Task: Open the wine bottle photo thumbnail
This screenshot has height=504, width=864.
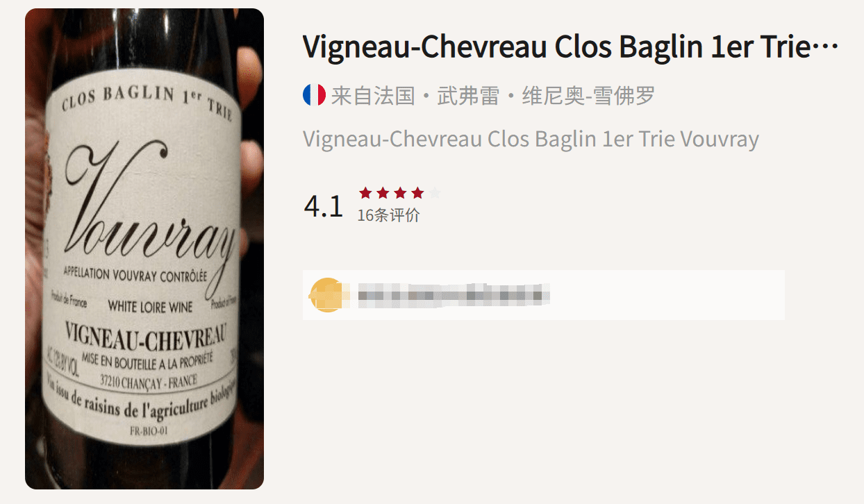Action: coord(144,249)
